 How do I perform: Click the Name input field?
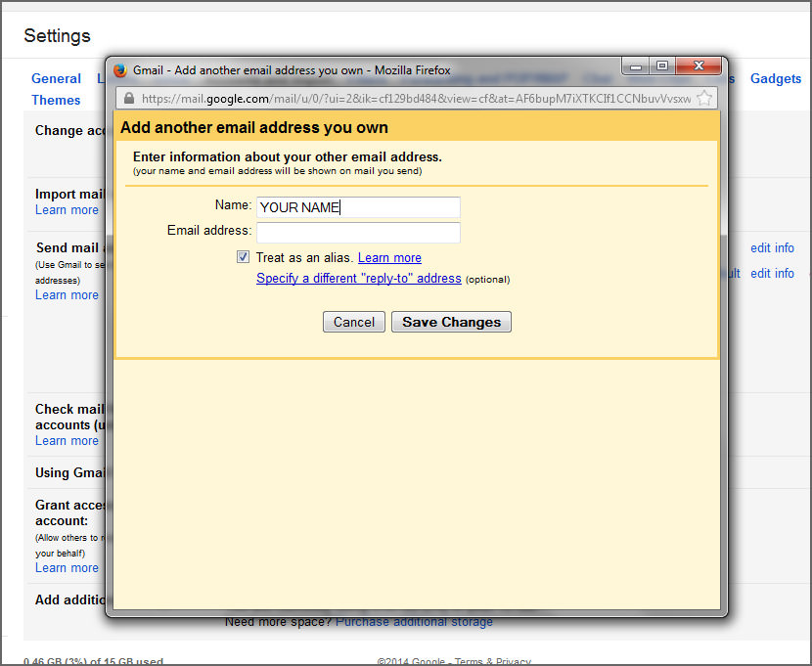point(358,207)
